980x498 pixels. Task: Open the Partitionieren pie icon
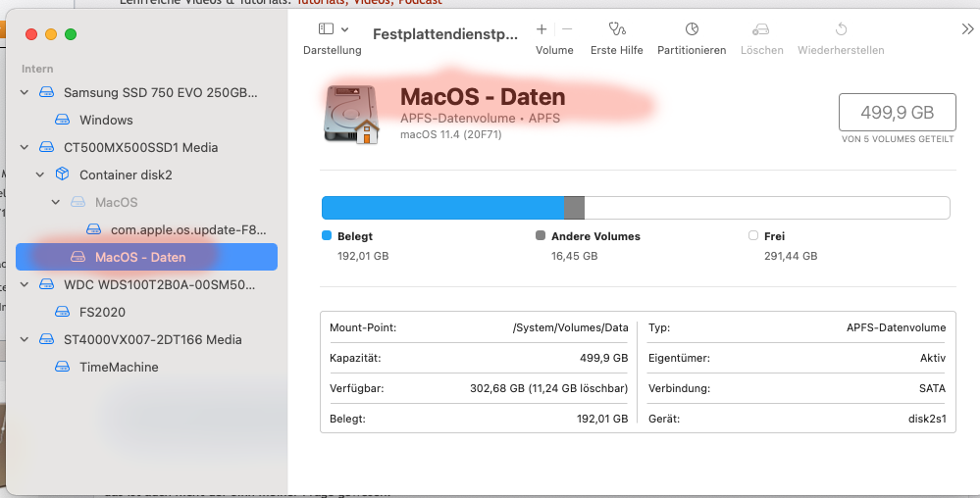pos(692,28)
